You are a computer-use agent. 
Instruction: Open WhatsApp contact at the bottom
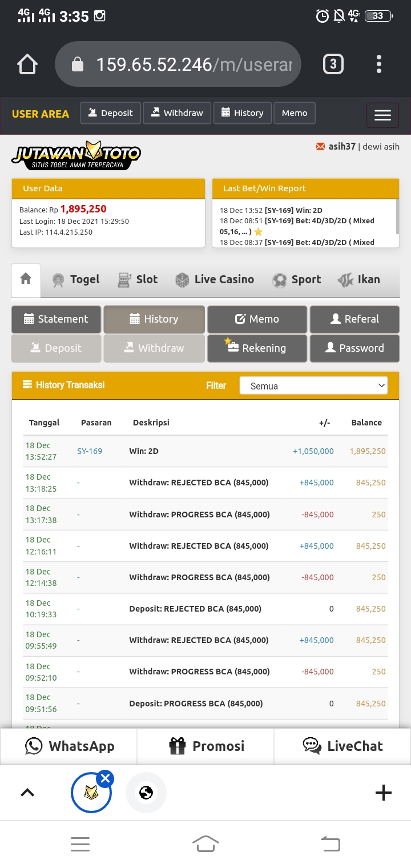69,746
